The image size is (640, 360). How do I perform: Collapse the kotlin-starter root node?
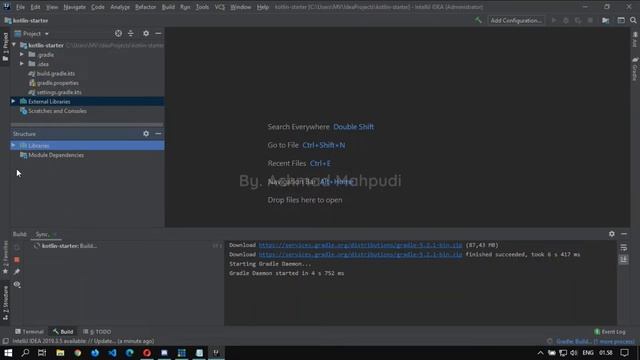(x=14, y=45)
